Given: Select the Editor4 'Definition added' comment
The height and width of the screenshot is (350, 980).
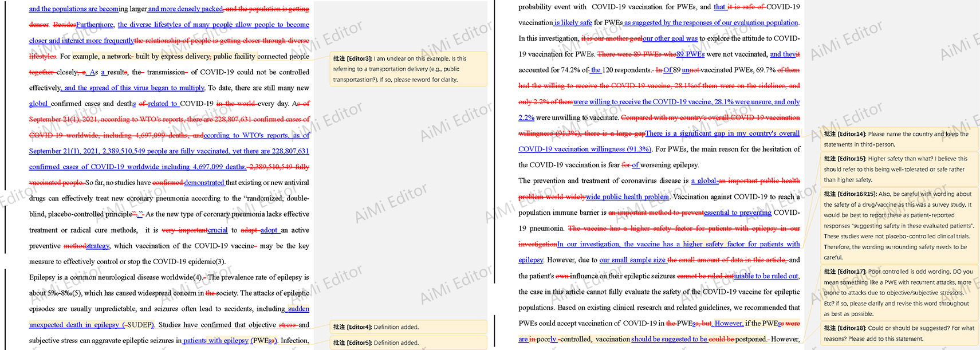Looking at the screenshot, I should coord(408,327).
